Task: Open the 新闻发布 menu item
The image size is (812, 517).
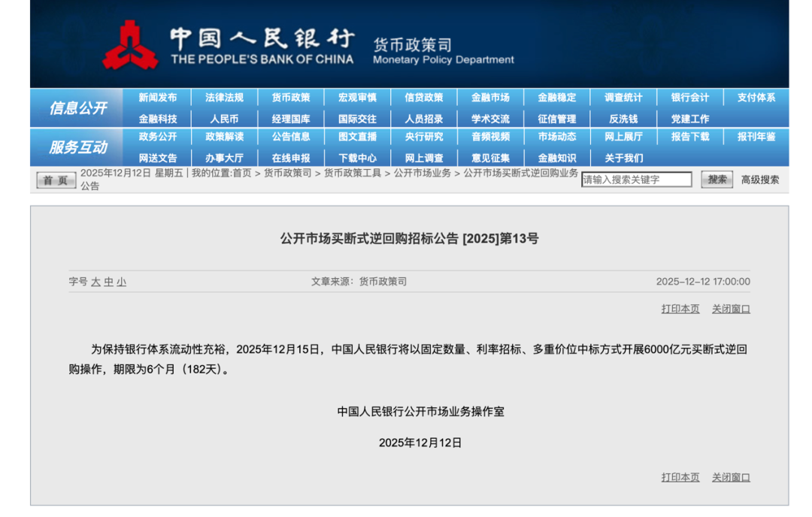Action: (x=158, y=98)
